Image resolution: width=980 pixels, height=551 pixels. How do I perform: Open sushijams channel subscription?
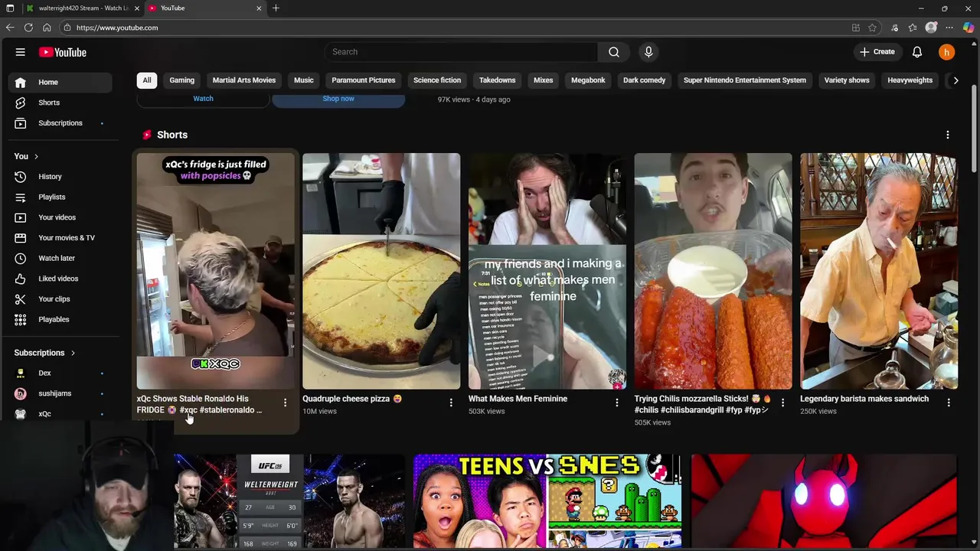[59, 393]
